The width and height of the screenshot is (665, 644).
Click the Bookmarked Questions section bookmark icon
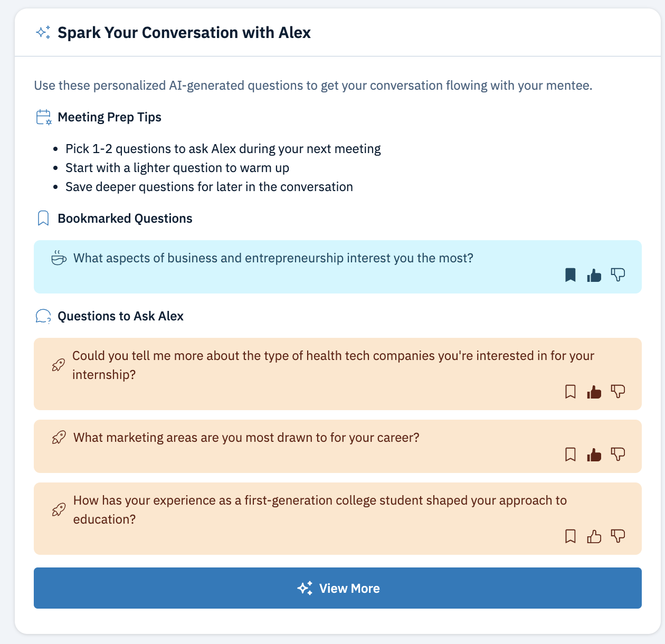pyautogui.click(x=43, y=219)
